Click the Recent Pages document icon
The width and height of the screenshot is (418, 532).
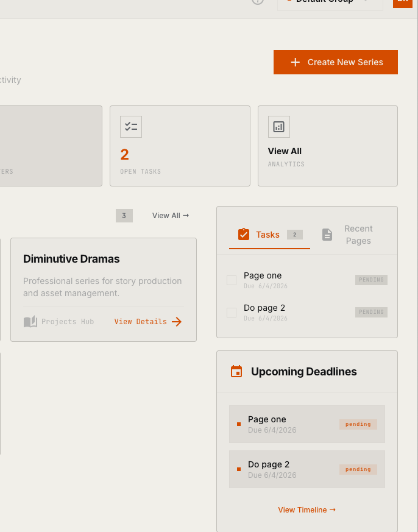tap(327, 235)
